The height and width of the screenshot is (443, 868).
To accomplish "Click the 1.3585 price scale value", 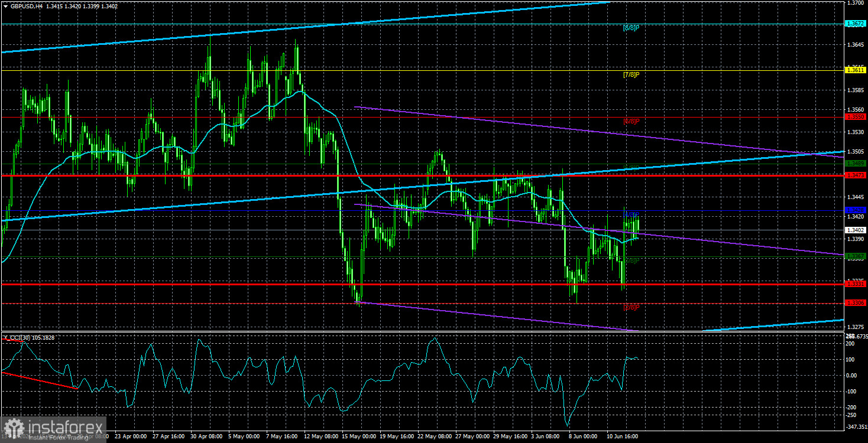I will 856,90.
